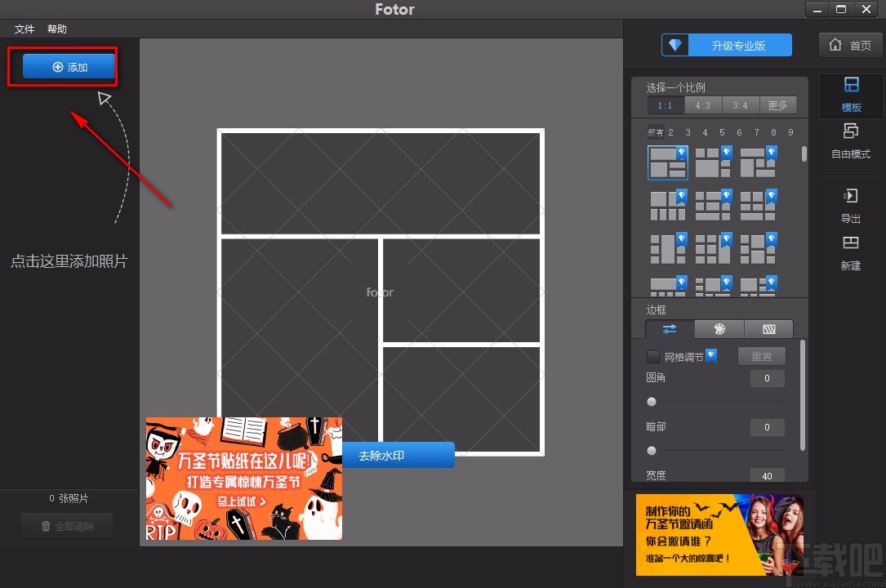The height and width of the screenshot is (588, 886).
Task: Click the 圆角 corner slider handle
Action: (652, 402)
